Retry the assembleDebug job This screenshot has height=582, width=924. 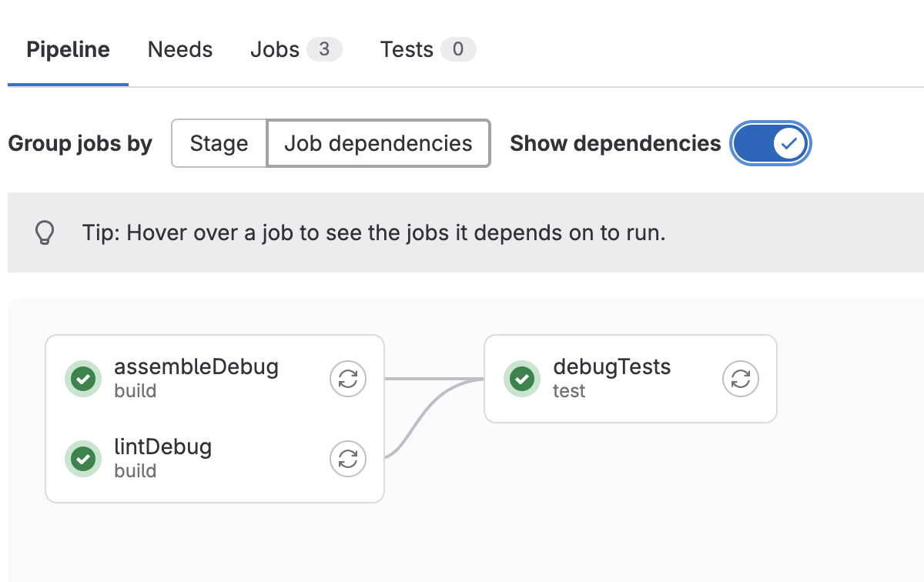(x=348, y=379)
